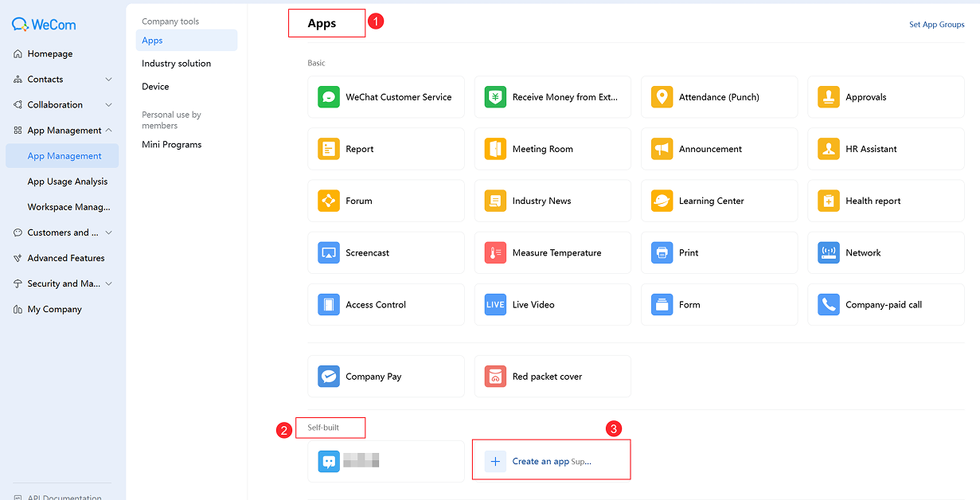980x500 pixels.
Task: Click the Industry News icon
Action: (495, 201)
